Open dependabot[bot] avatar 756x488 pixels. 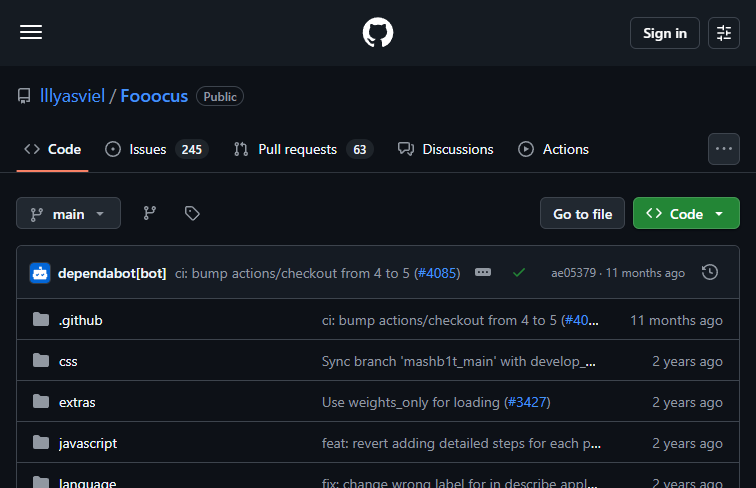click(40, 273)
